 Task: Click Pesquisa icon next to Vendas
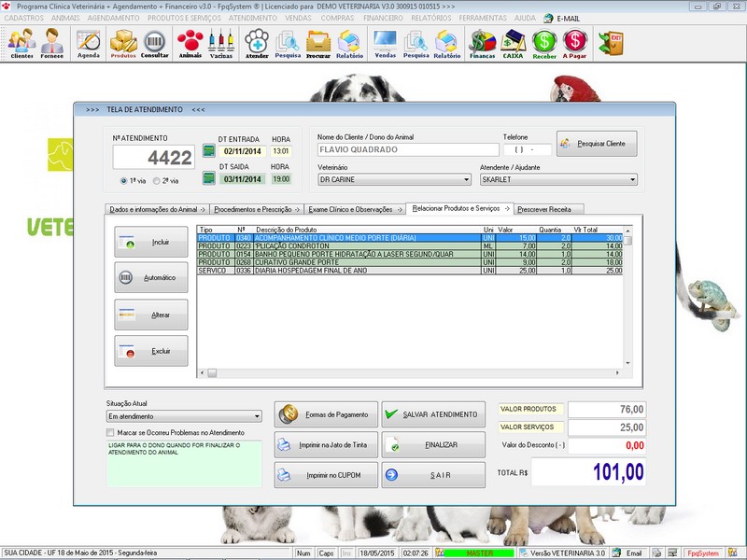pos(416,43)
